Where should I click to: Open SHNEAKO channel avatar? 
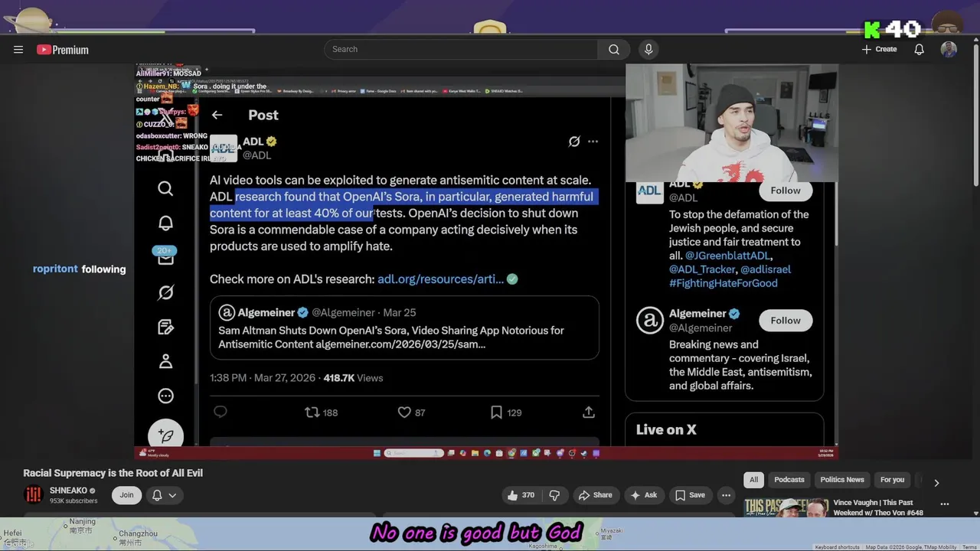[33, 495]
